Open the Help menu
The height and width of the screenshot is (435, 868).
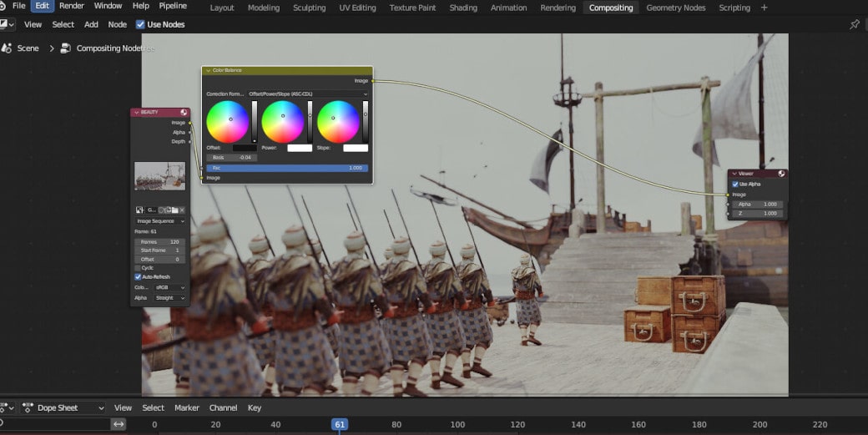point(140,6)
